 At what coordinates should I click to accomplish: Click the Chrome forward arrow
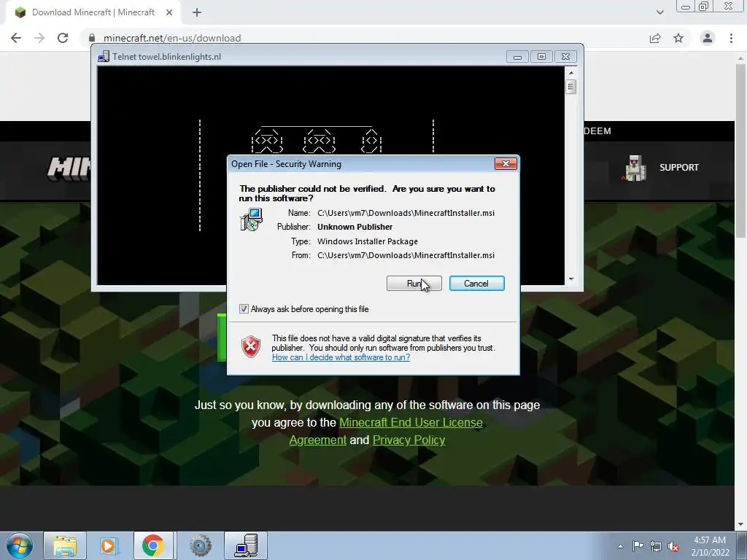[39, 38]
